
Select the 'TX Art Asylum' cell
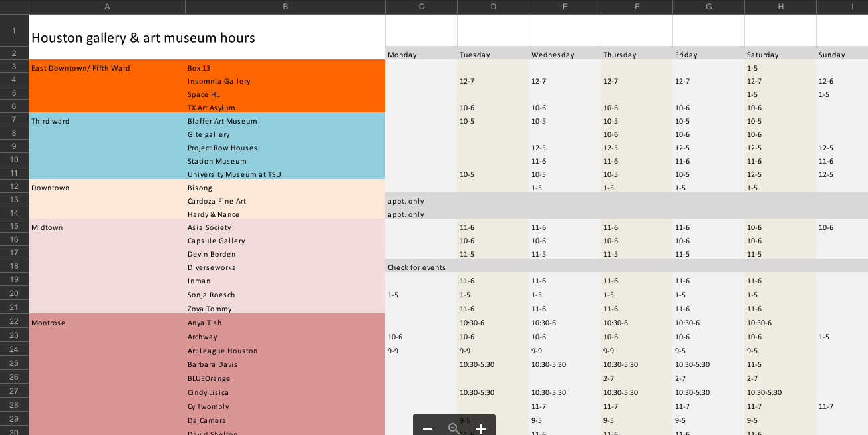pyautogui.click(x=285, y=106)
